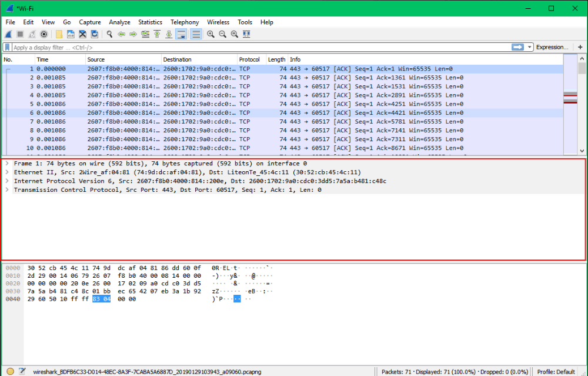Click the plus button beside Expression
588x376 pixels.
[581, 47]
